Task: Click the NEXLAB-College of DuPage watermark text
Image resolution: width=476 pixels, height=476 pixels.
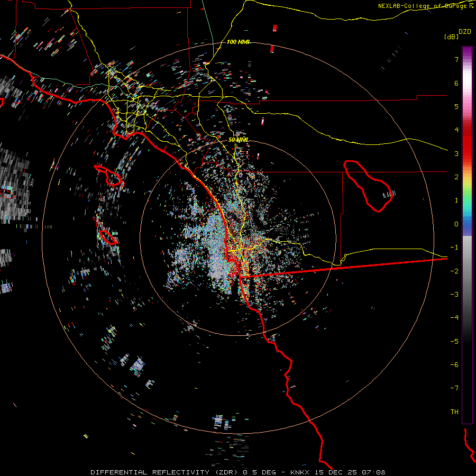Action: pos(426,6)
